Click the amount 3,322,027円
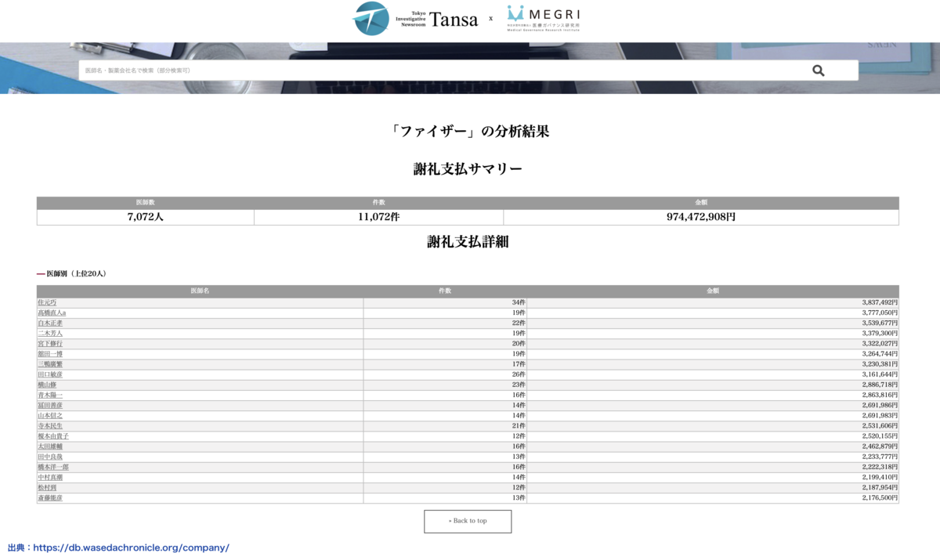Screen dimensions: 940x560 point(880,343)
